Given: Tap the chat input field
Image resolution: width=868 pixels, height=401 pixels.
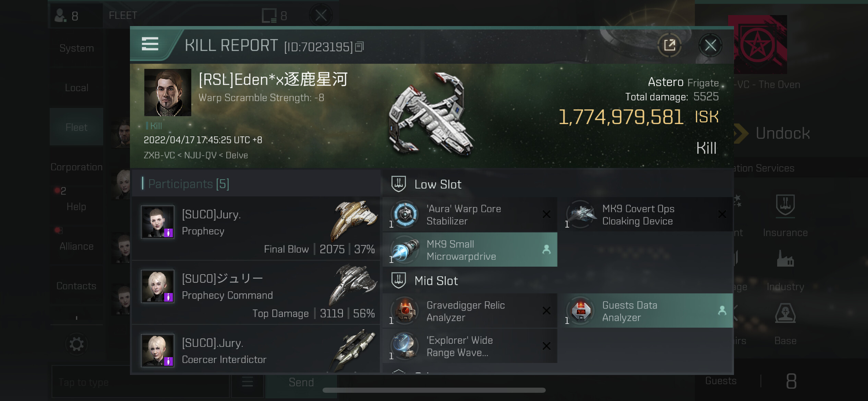Looking at the screenshot, I should click(x=140, y=382).
